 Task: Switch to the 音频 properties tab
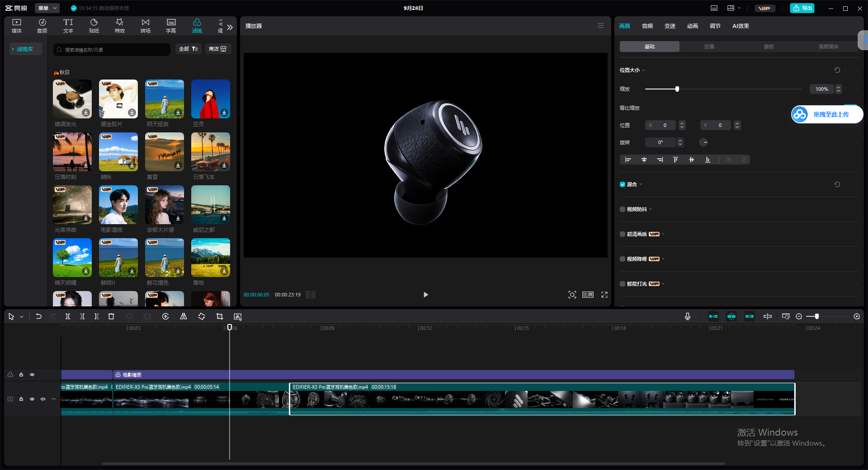click(x=647, y=26)
